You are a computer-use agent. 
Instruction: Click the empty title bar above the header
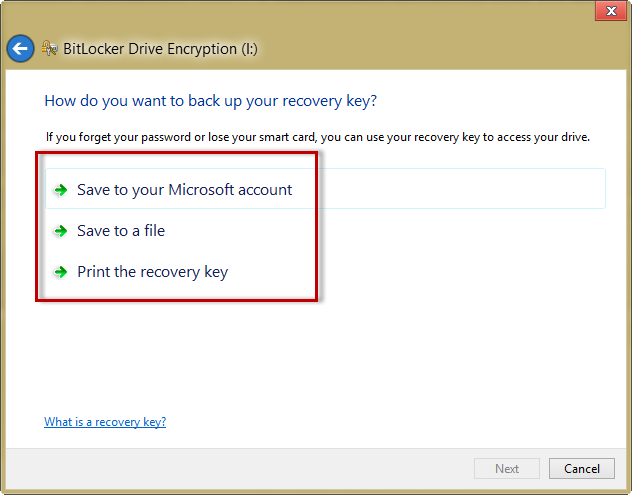pyautogui.click(x=300, y=12)
